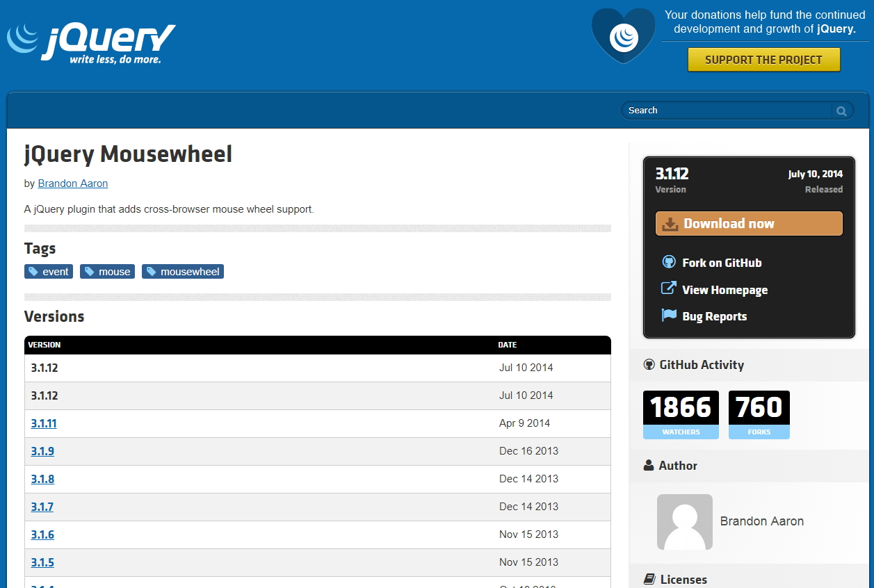Click the external link icon beside View Homepage

tap(668, 288)
